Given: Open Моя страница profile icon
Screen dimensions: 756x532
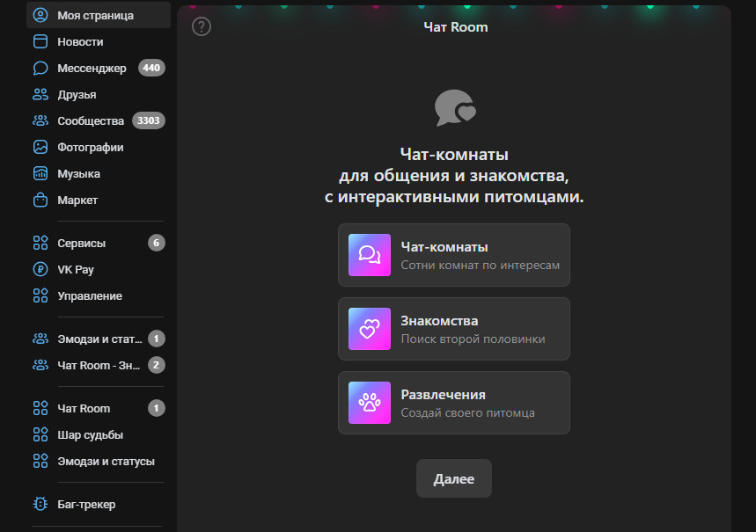Looking at the screenshot, I should [40, 15].
